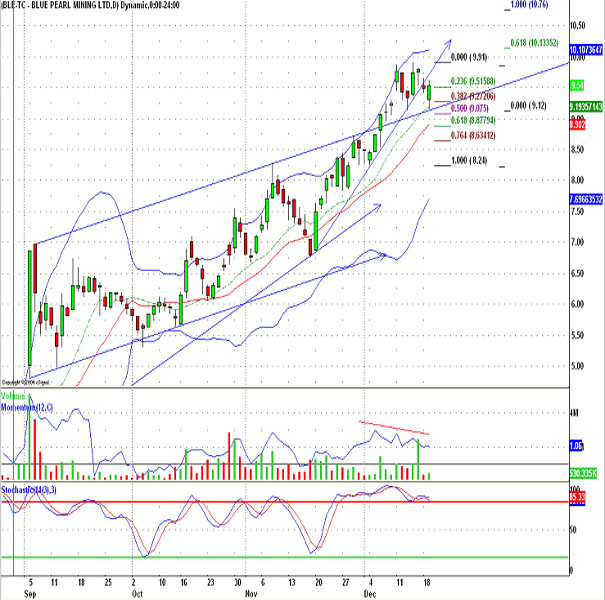
Task: Click the 8.50 price axis label
Action: [578, 149]
